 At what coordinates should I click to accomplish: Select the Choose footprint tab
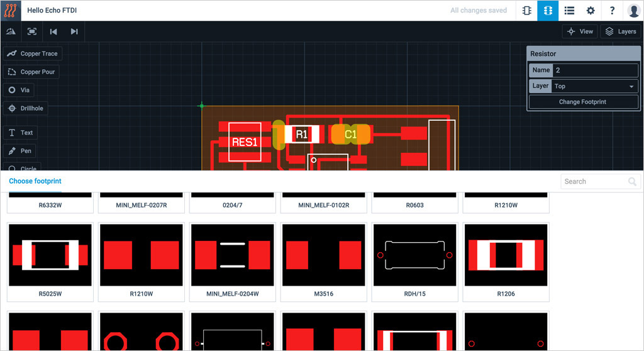pyautogui.click(x=35, y=181)
